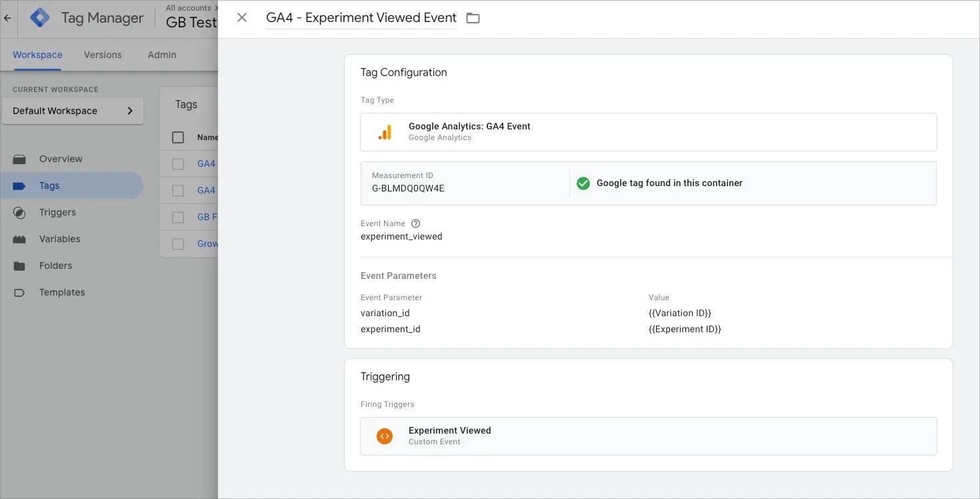Click the Tag Configuration heading
The height and width of the screenshot is (499, 980).
(x=404, y=72)
